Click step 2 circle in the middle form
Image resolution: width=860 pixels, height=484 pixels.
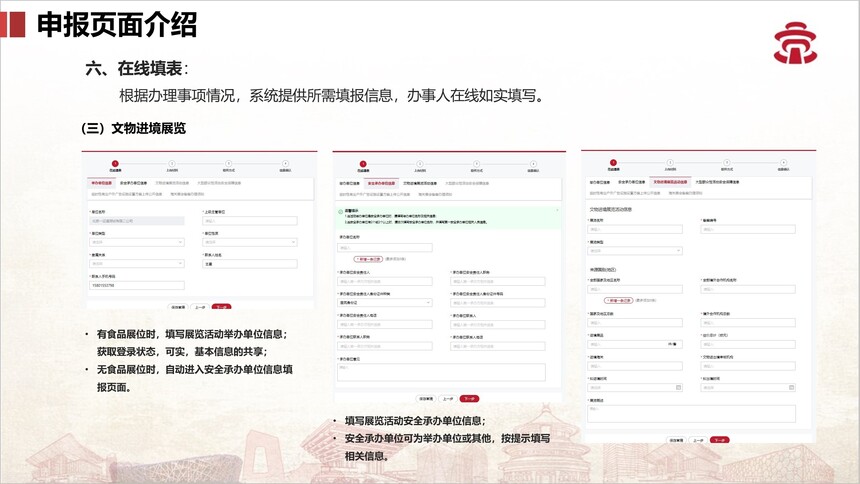pyautogui.click(x=420, y=164)
